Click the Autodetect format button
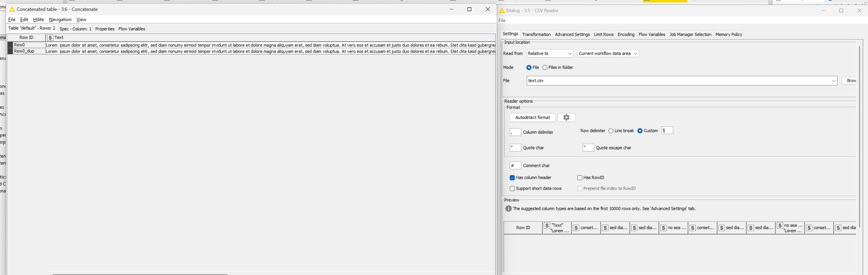 coord(533,118)
